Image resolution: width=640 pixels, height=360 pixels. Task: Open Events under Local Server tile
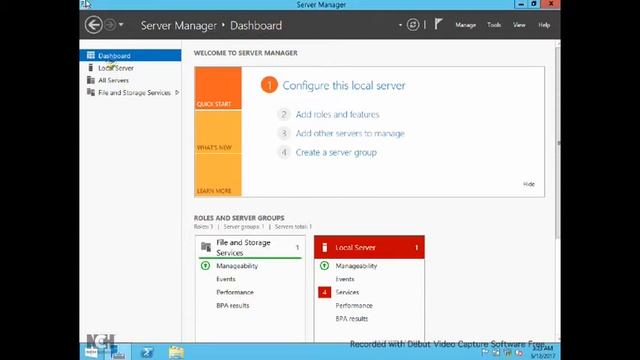click(344, 279)
